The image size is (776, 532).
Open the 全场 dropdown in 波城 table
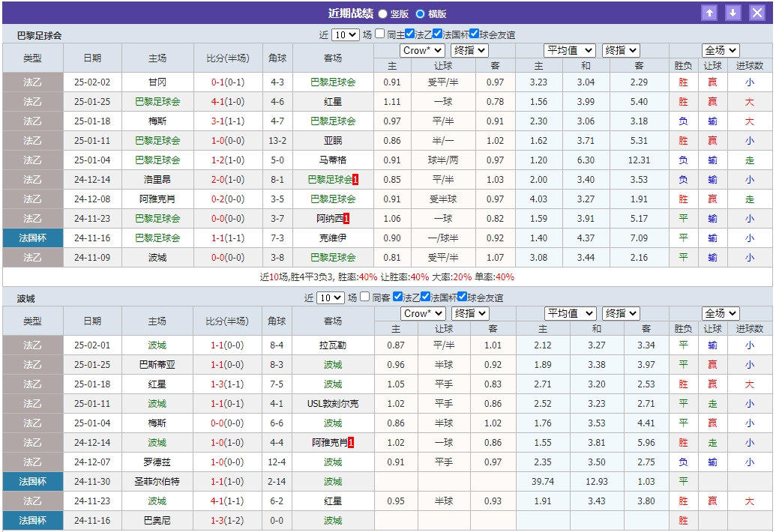pos(719,313)
